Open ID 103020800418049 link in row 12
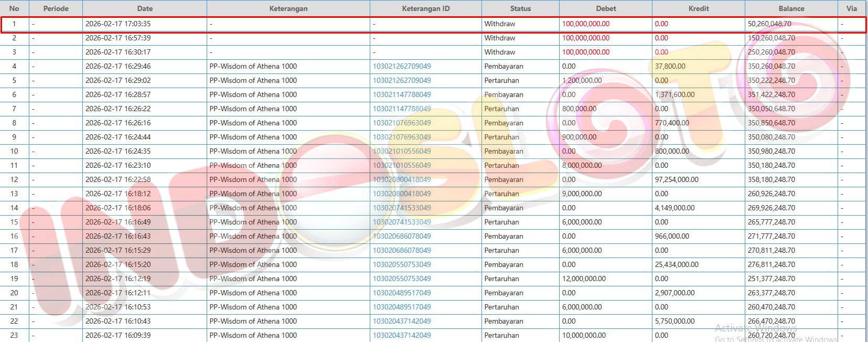868x342 pixels. [402, 179]
